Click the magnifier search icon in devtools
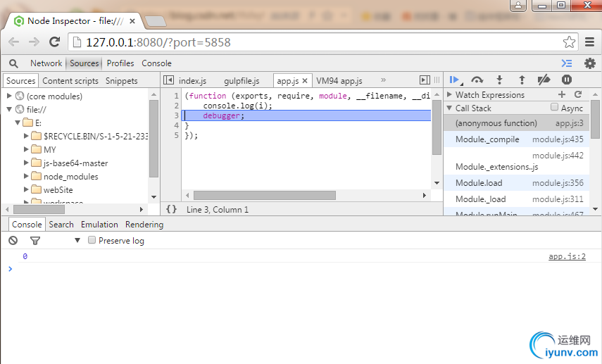This screenshot has height=364, width=602. coord(13,63)
